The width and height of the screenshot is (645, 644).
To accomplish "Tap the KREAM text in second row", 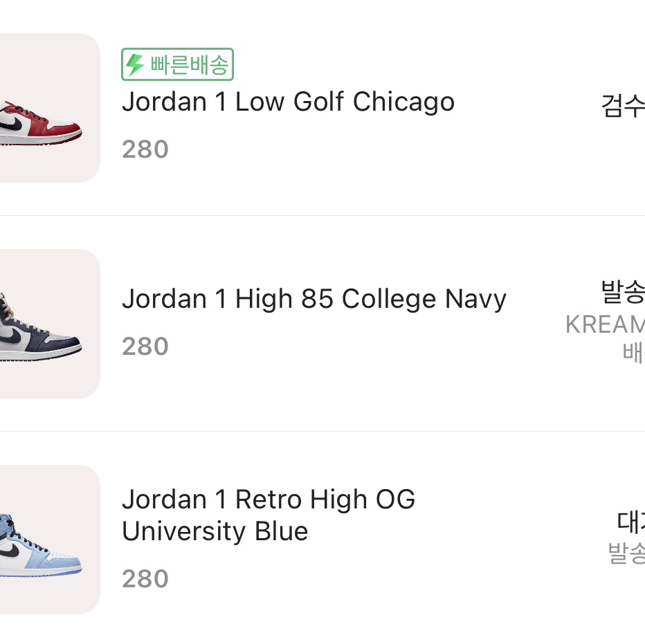I will pyautogui.click(x=605, y=324).
